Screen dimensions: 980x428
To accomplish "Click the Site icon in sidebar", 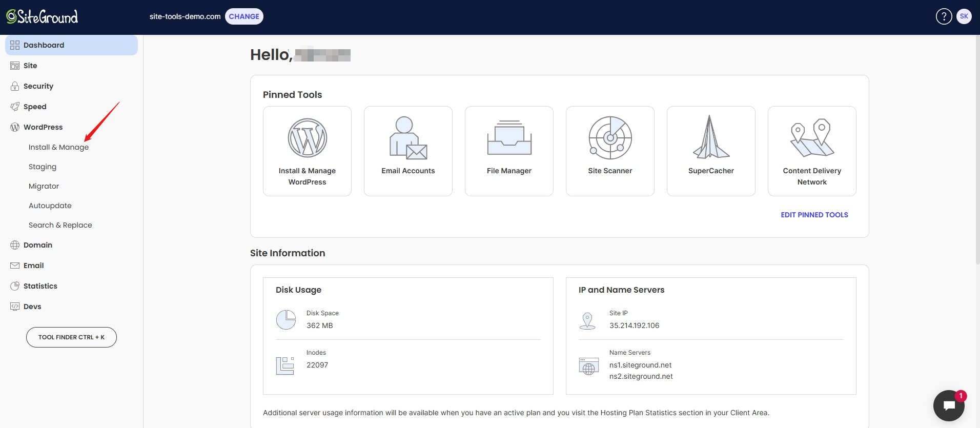I will (15, 66).
